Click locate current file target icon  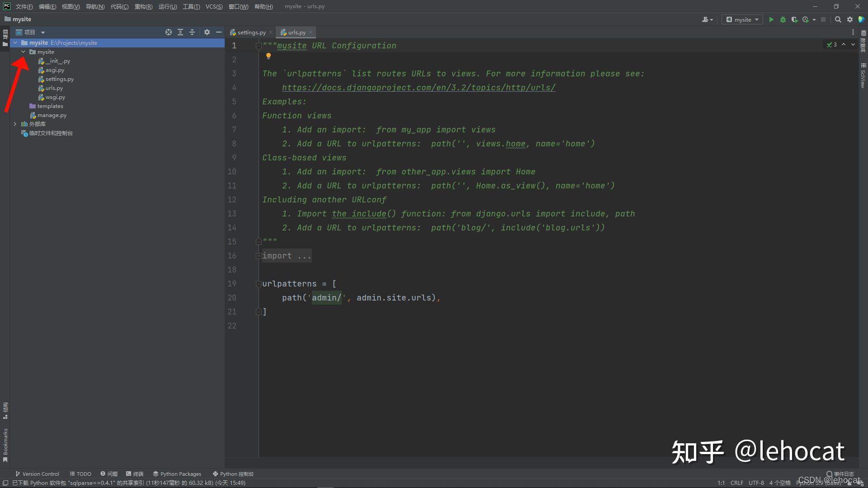(x=169, y=32)
